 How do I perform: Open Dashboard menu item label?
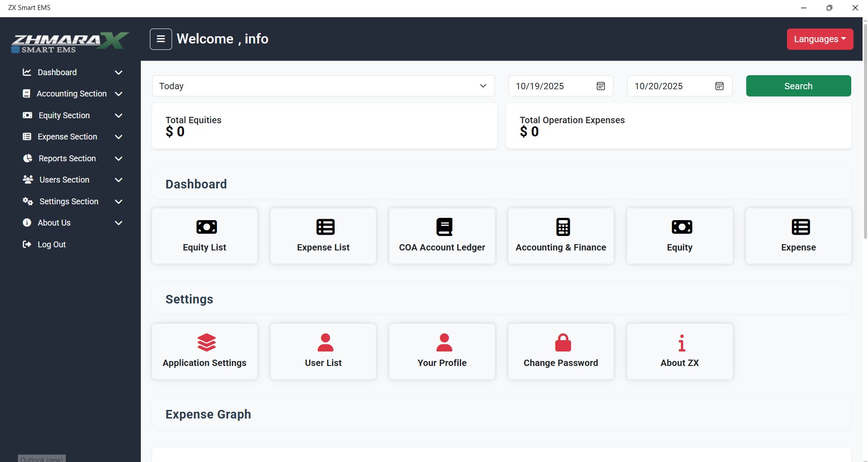(57, 72)
